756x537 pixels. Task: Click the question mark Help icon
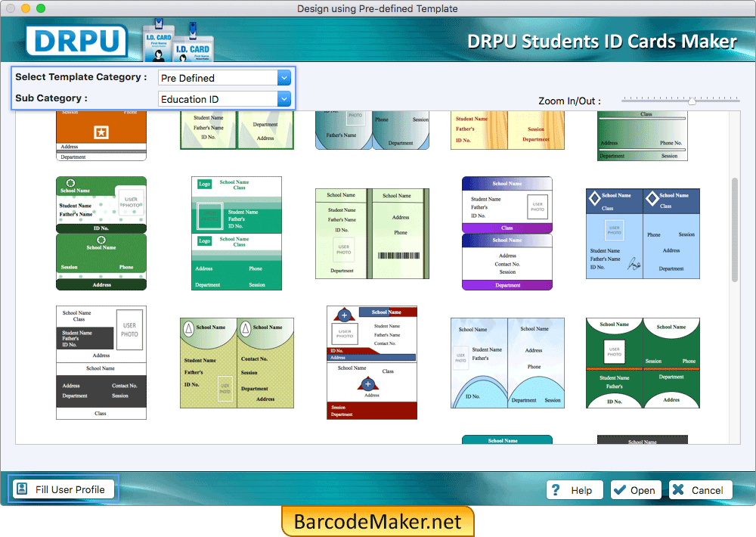coord(556,489)
